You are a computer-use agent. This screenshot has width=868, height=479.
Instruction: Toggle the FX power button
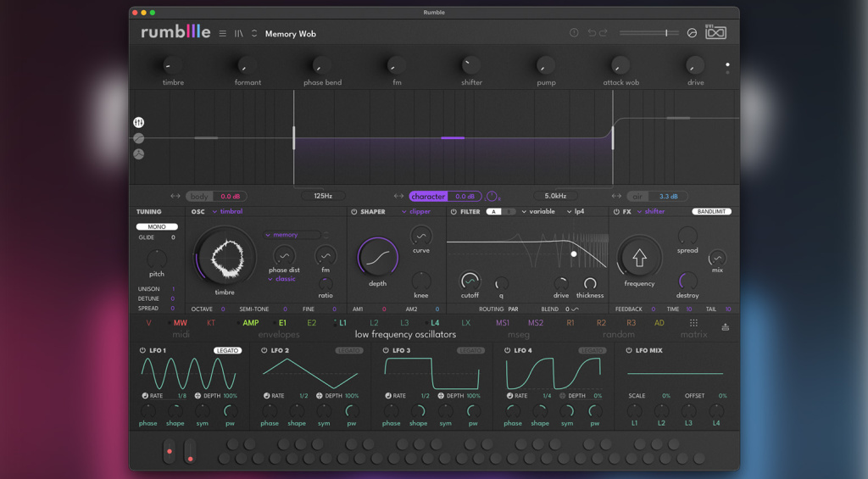(x=616, y=212)
